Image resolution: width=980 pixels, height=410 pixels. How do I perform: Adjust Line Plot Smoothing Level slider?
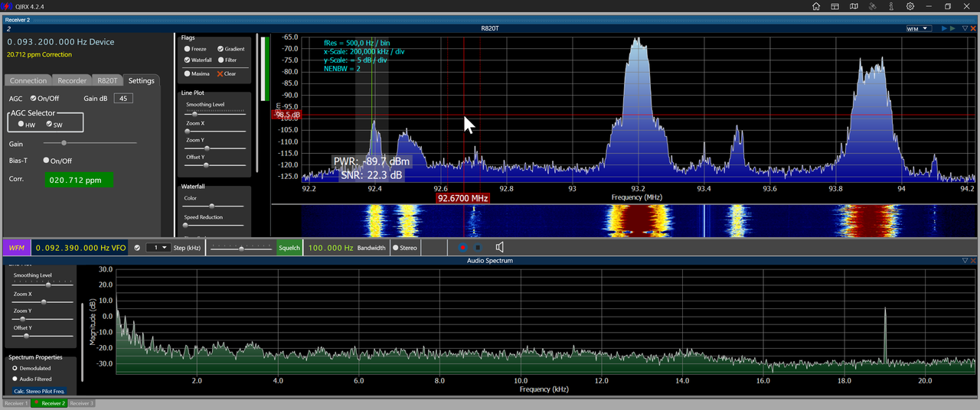point(215,113)
